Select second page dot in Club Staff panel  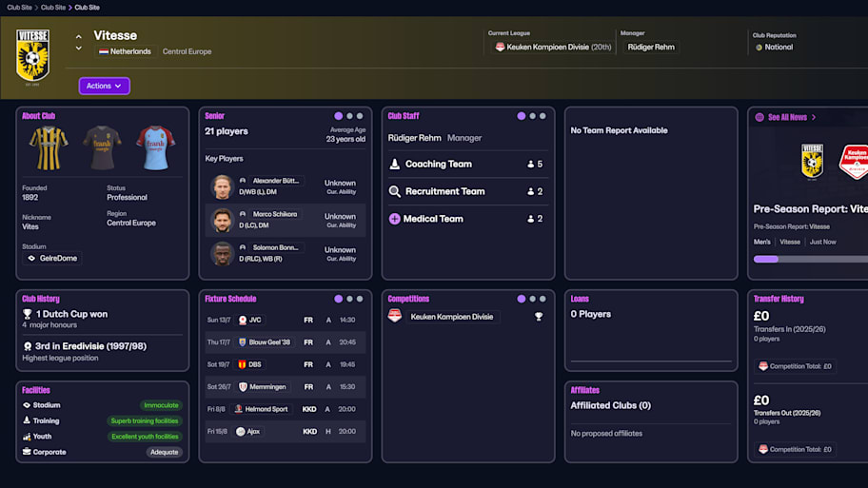pos(533,116)
